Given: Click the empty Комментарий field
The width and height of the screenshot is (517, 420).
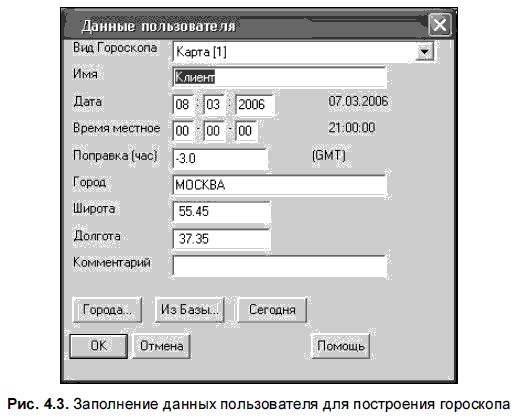Looking at the screenshot, I should point(279,266).
